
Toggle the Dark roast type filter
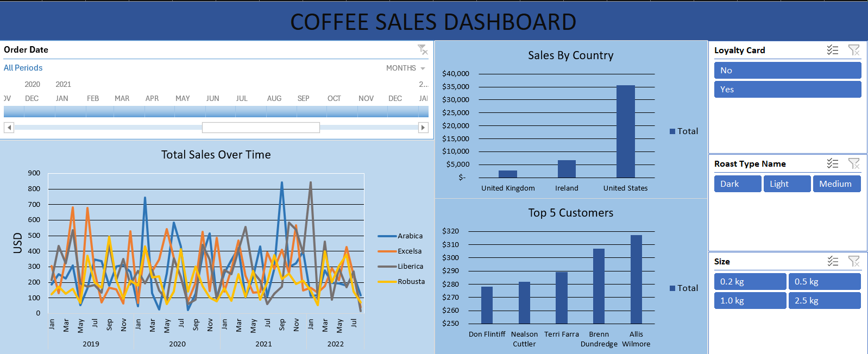[737, 184]
